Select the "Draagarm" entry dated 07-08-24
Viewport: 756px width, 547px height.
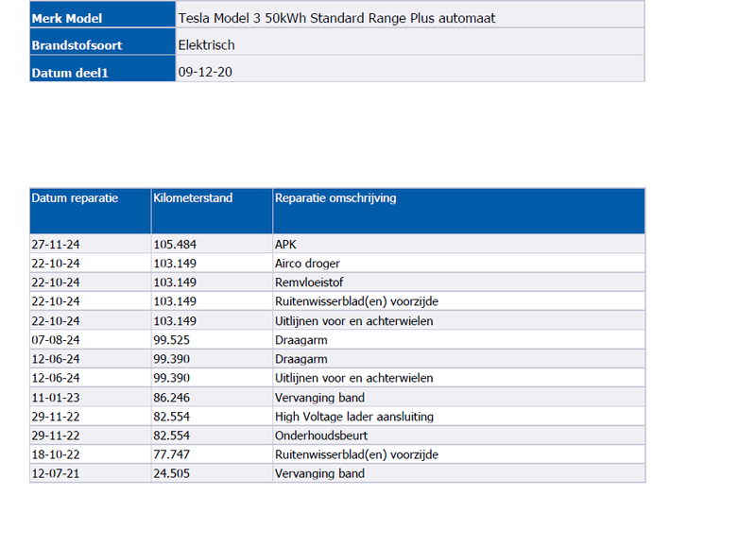301,340
